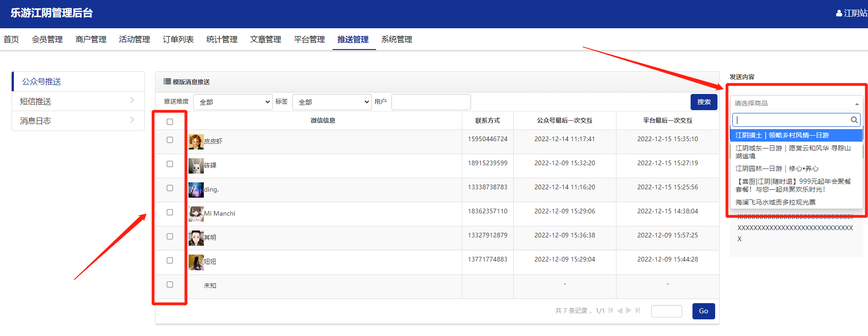Click the next page arrow icon
The height and width of the screenshot is (336, 868).
point(629,311)
